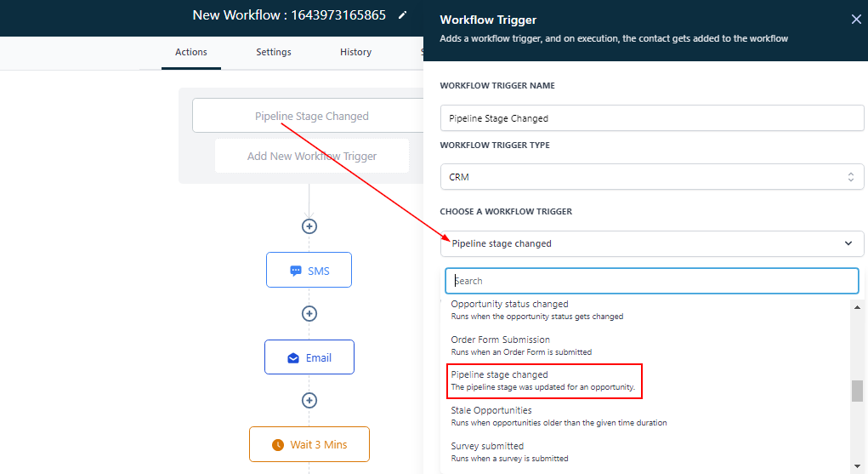Open the Email action node

pyautogui.click(x=309, y=357)
